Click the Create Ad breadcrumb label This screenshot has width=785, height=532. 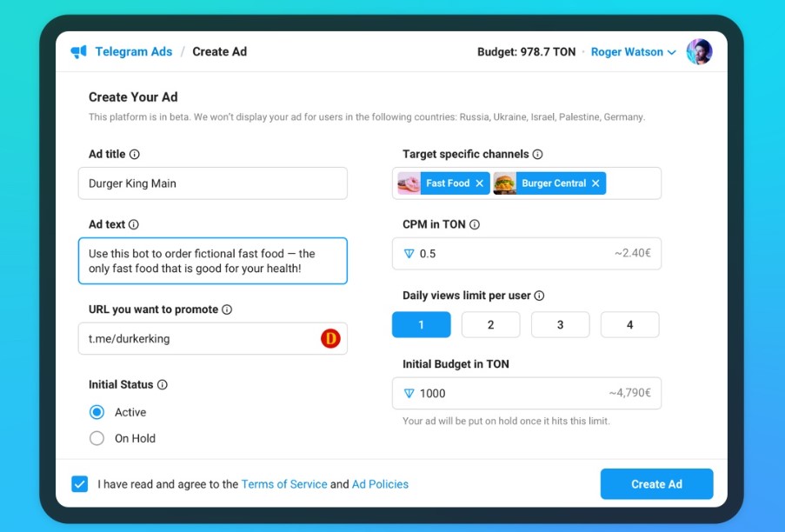(220, 51)
